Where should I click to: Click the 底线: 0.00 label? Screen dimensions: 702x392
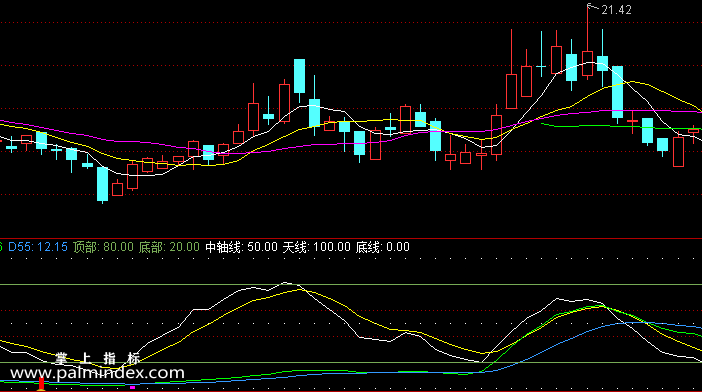tap(383, 247)
